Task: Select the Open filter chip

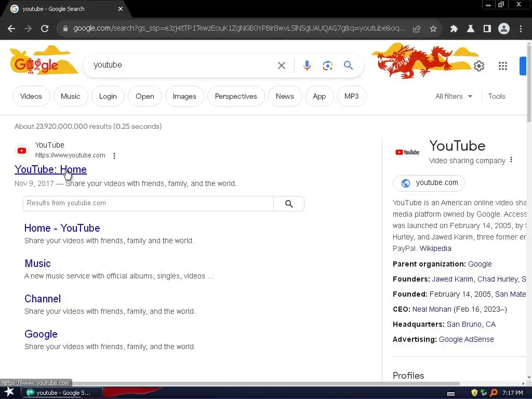Action: pyautogui.click(x=145, y=96)
